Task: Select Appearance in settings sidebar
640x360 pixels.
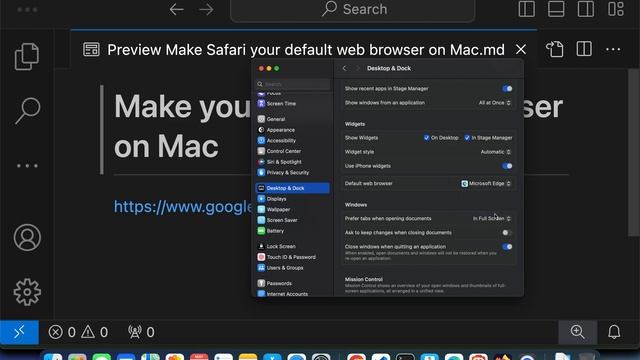Action: (x=293, y=130)
